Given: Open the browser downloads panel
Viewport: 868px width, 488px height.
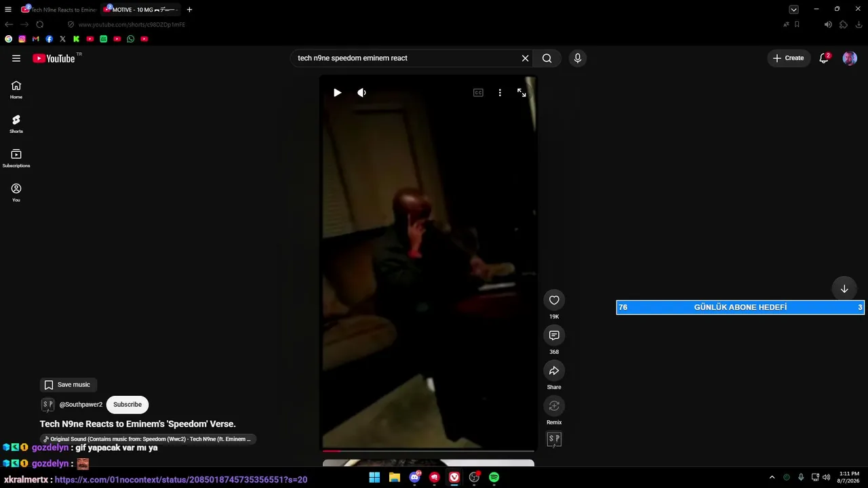Looking at the screenshot, I should (859, 24).
